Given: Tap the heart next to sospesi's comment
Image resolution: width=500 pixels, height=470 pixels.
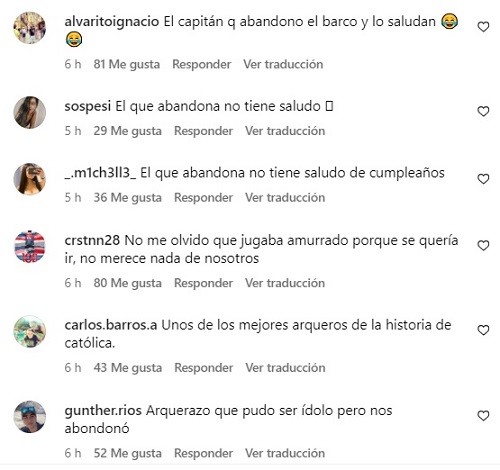Looking at the screenshot, I should 483,111.
